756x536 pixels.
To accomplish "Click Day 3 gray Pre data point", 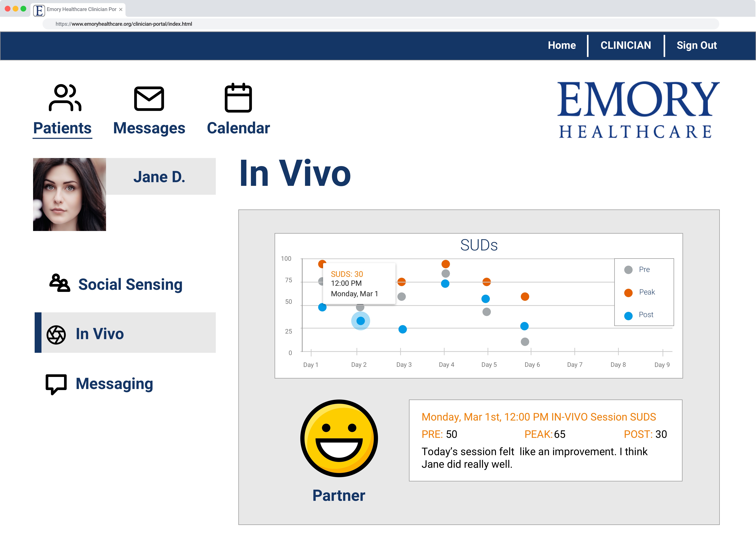I will [x=402, y=296].
